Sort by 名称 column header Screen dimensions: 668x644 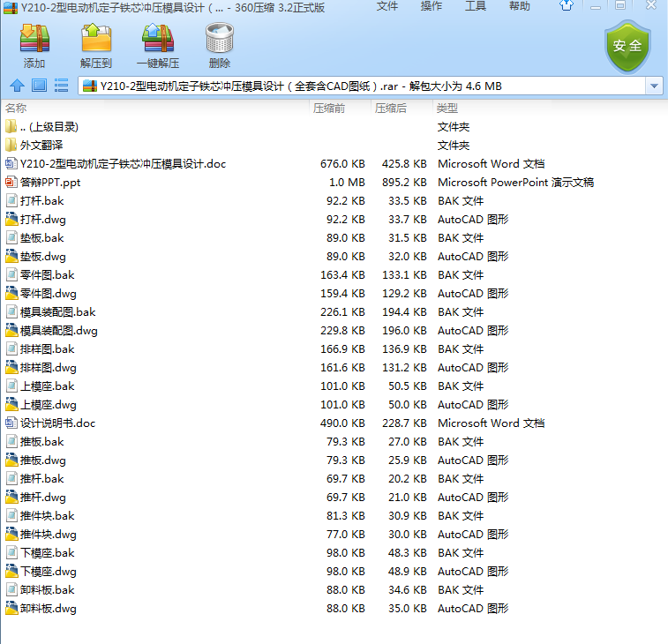(x=16, y=109)
